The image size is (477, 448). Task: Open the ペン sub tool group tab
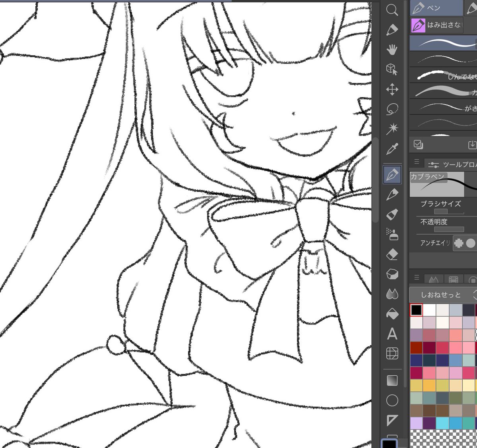click(436, 8)
